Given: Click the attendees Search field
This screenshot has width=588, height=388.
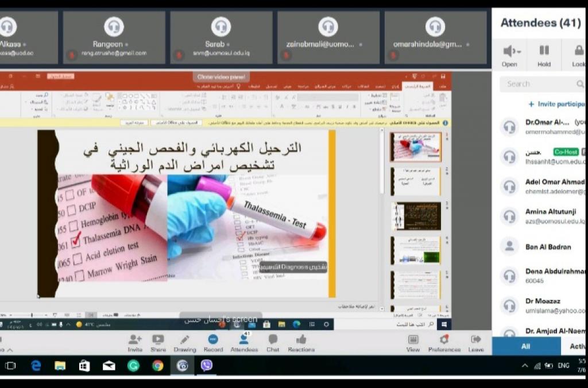Looking at the screenshot, I should point(540,84).
